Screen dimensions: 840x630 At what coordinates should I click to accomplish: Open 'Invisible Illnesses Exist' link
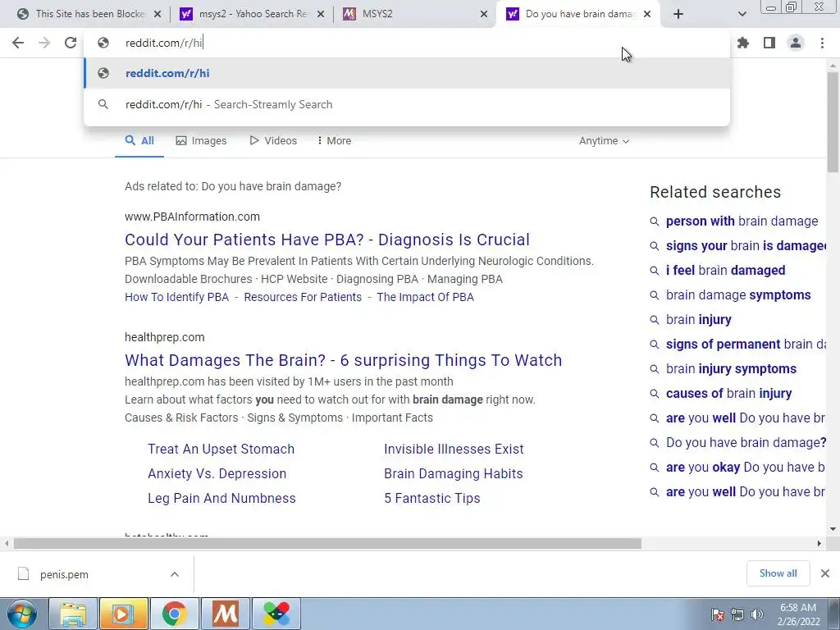click(x=454, y=449)
